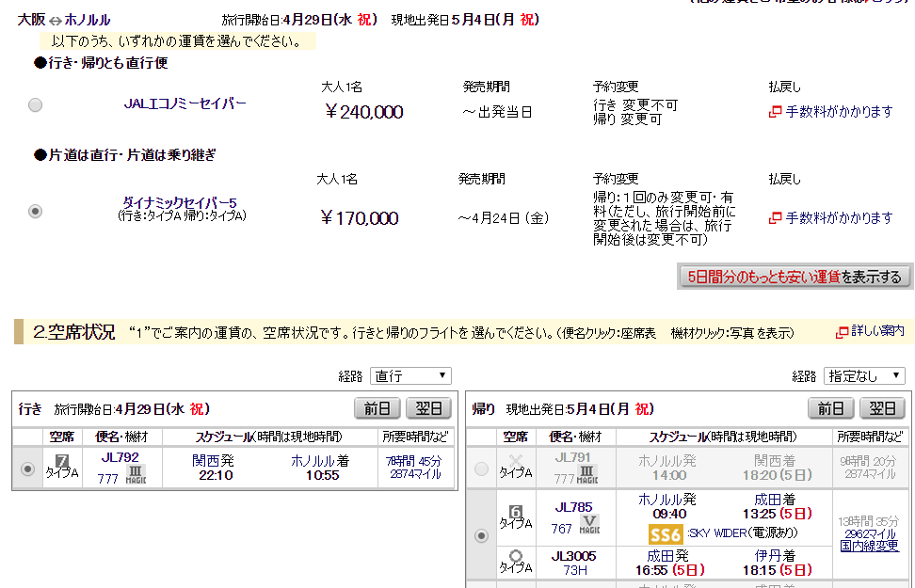Click price ¥170,000
This screenshot has height=588, width=915.
click(359, 218)
